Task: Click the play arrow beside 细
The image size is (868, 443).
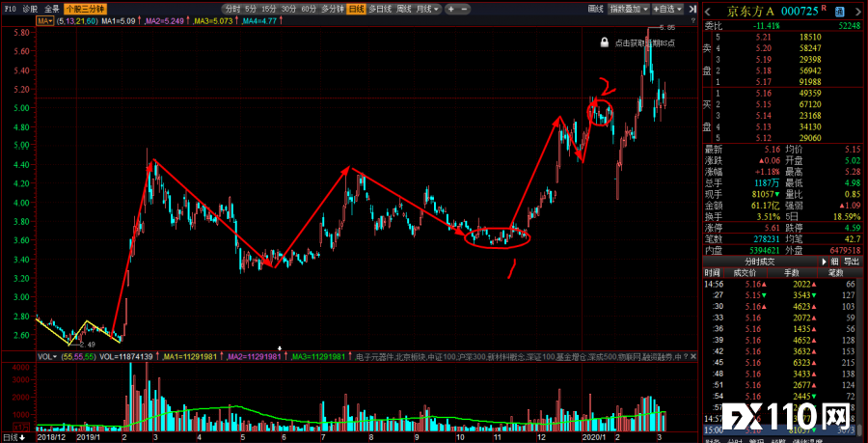Action: (824, 262)
